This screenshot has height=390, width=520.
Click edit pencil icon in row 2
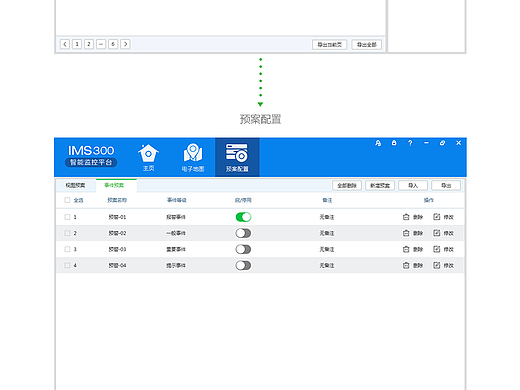point(437,233)
